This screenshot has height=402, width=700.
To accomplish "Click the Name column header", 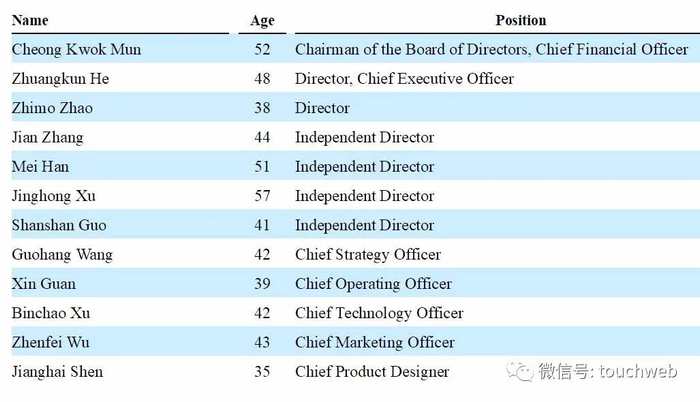I will tap(30, 20).
